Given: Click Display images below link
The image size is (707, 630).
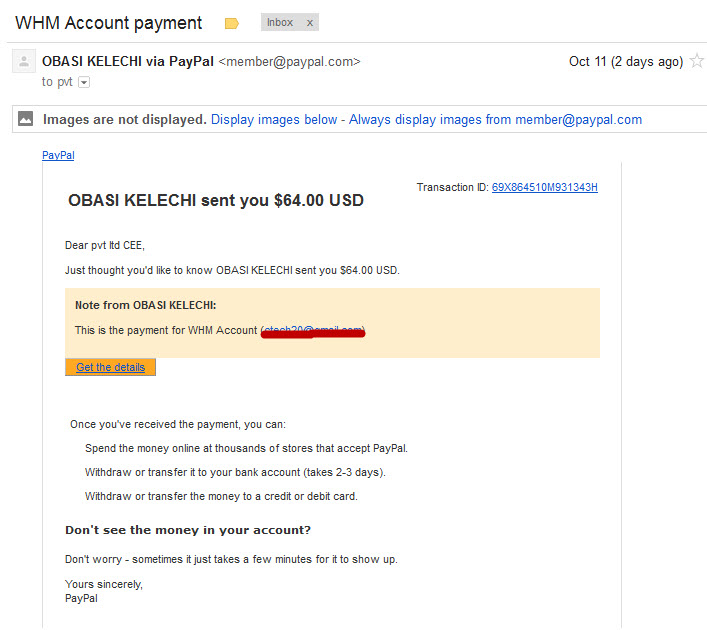Looking at the screenshot, I should coord(274,120).
